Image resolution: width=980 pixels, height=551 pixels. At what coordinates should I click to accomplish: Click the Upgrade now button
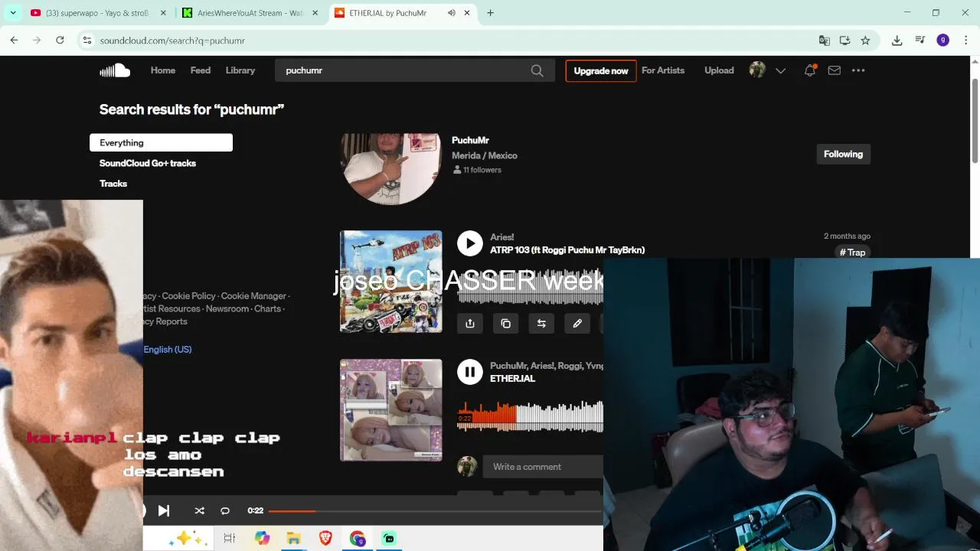(601, 70)
